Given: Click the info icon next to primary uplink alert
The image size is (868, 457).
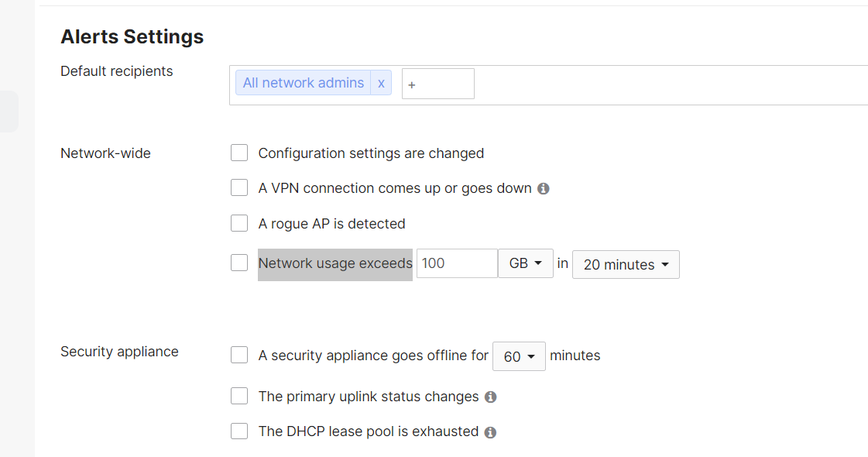Looking at the screenshot, I should (x=490, y=397).
